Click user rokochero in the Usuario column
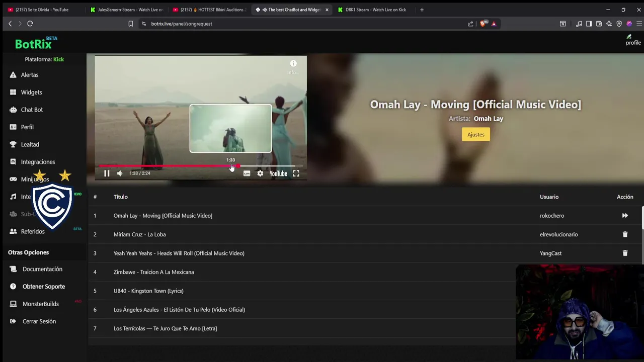The height and width of the screenshot is (362, 644). coord(552,216)
